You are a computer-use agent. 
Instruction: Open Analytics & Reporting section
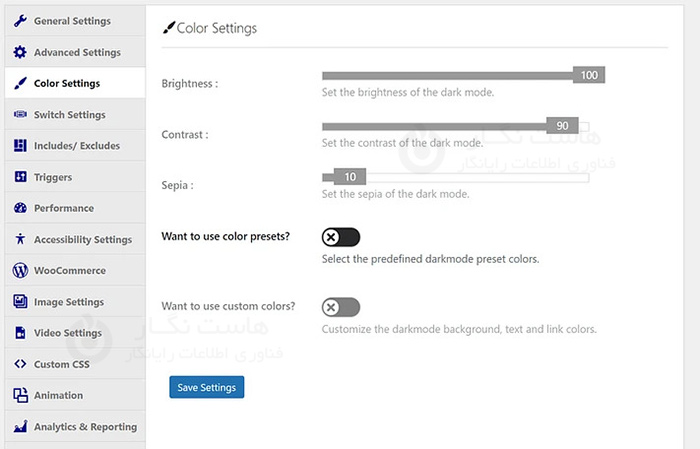(85, 427)
